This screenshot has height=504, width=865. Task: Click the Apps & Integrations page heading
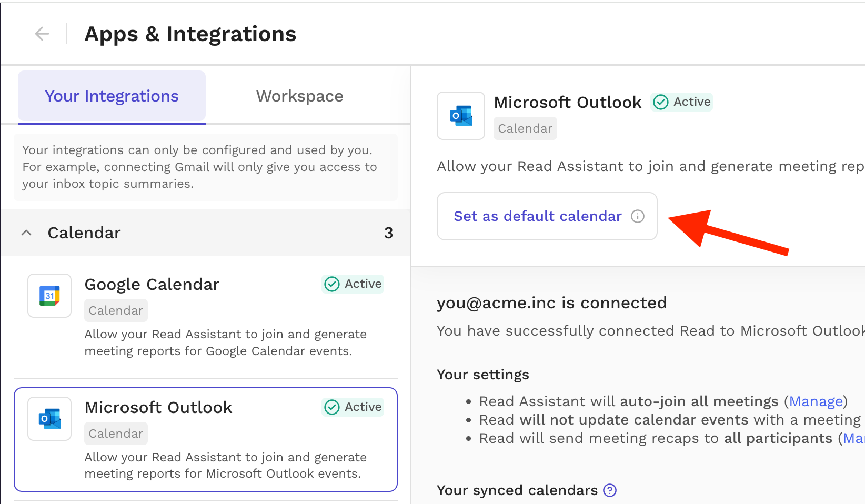point(190,34)
